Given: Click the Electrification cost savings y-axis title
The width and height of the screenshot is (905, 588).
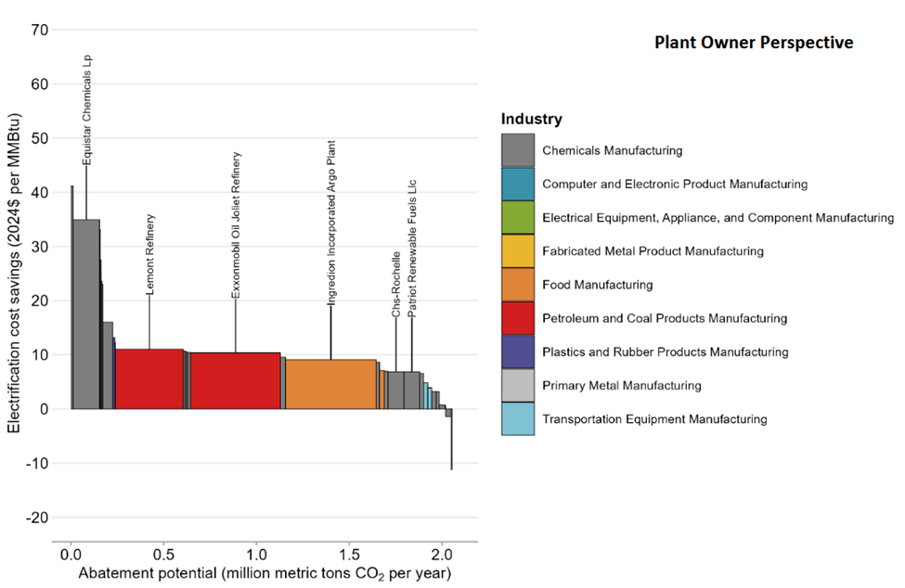Looking at the screenshot, I should 15,278.
